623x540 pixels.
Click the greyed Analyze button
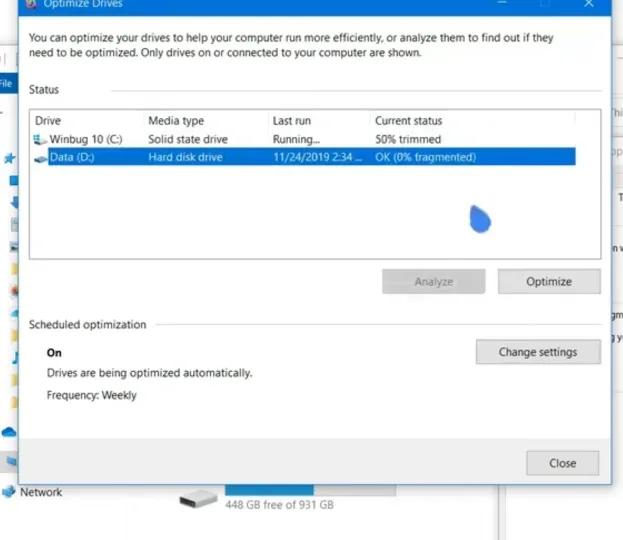click(433, 281)
